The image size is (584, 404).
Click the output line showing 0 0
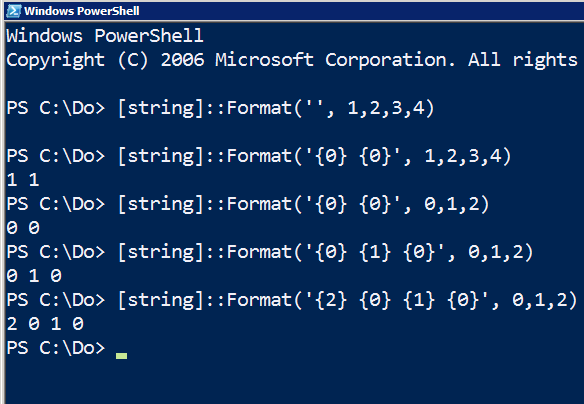tap(23, 228)
